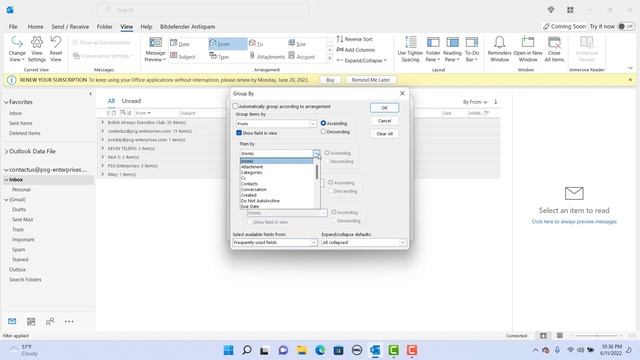Select Ascending for Group items by

[x=323, y=123]
